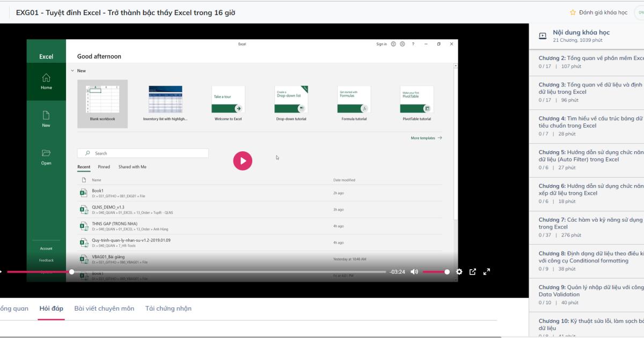644x338 pixels.
Task: Seek on the video progress bar
Action: [196, 272]
